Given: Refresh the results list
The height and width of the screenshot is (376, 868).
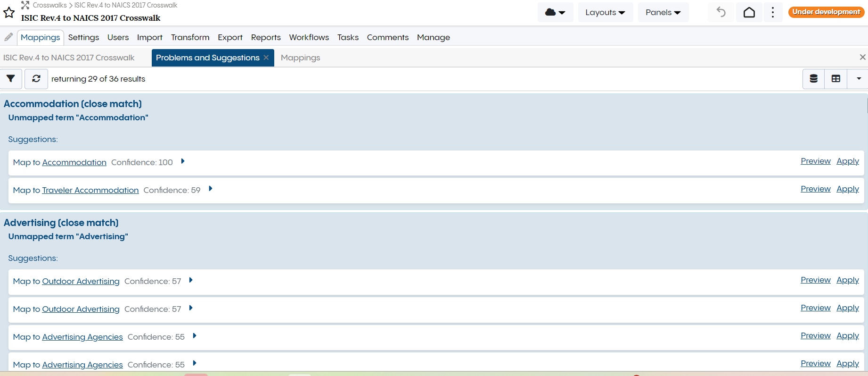Looking at the screenshot, I should pos(36,79).
